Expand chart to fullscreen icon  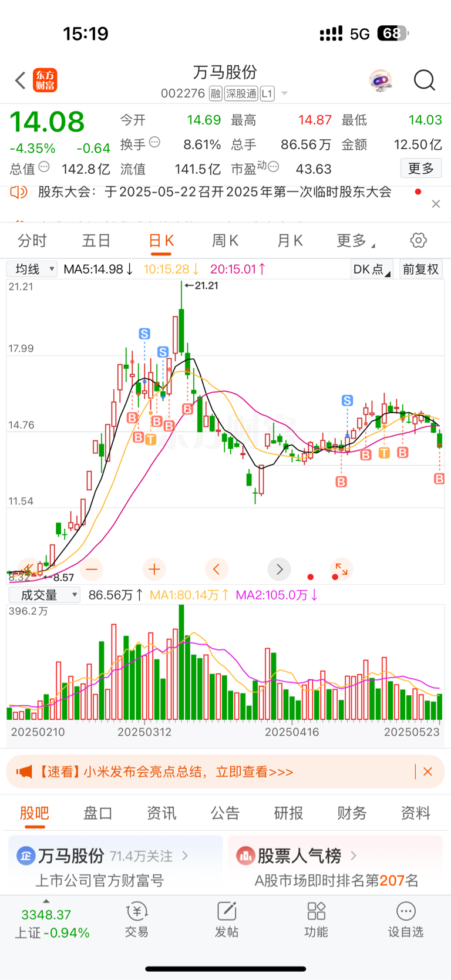click(341, 569)
